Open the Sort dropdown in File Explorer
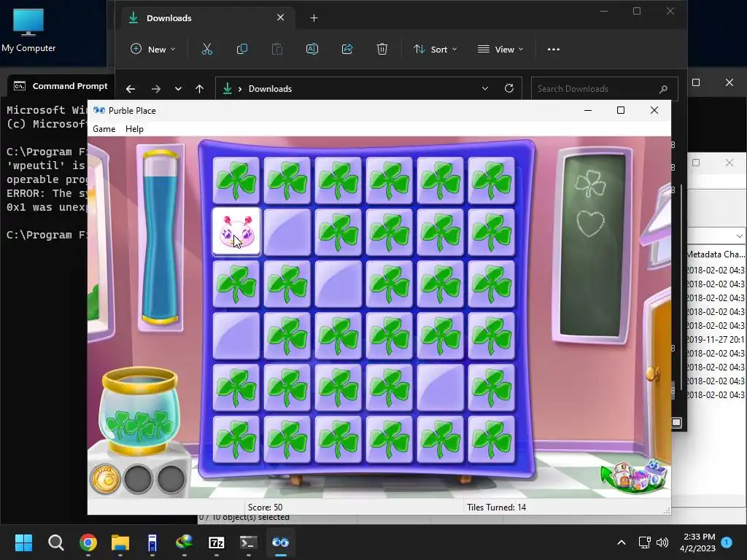This screenshot has width=747, height=560. [x=436, y=49]
